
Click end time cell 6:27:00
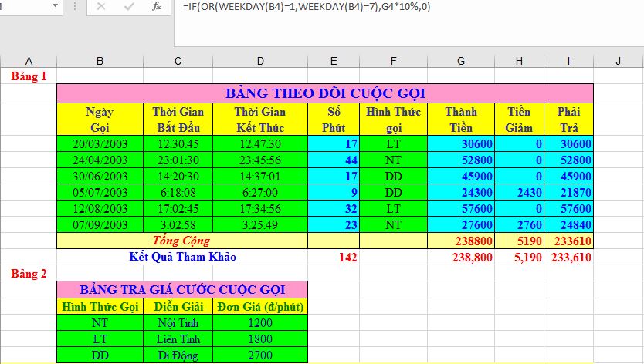tap(260, 193)
